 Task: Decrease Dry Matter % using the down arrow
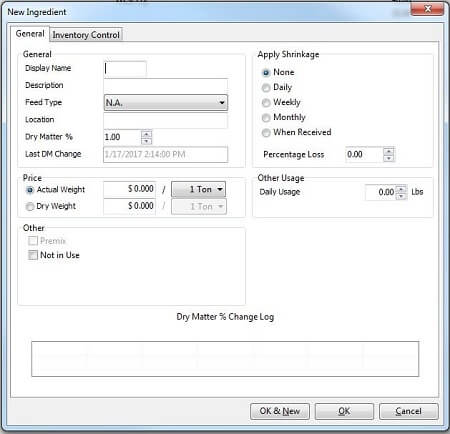tap(147, 141)
